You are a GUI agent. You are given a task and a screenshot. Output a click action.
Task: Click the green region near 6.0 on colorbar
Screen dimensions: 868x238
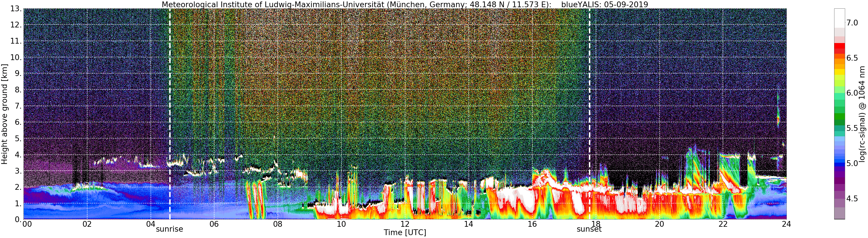[x=839, y=98]
